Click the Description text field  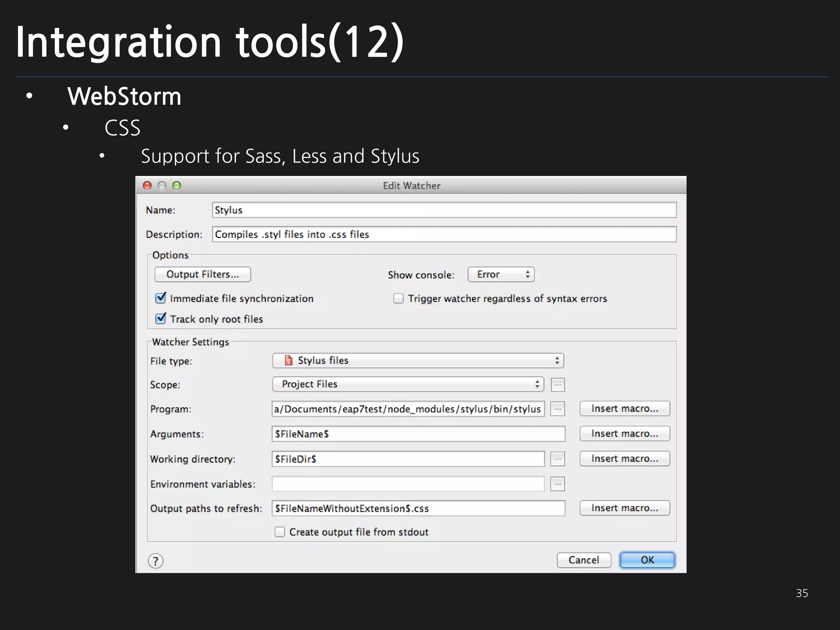tap(444, 234)
